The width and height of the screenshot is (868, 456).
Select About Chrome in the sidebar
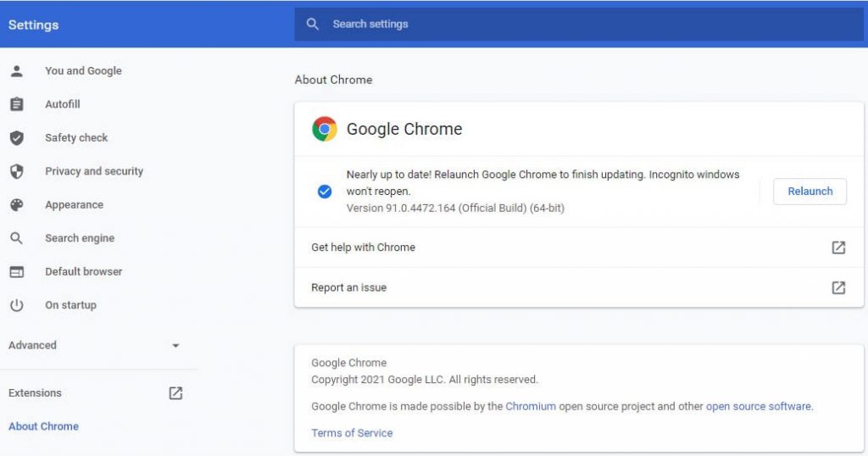tap(44, 426)
